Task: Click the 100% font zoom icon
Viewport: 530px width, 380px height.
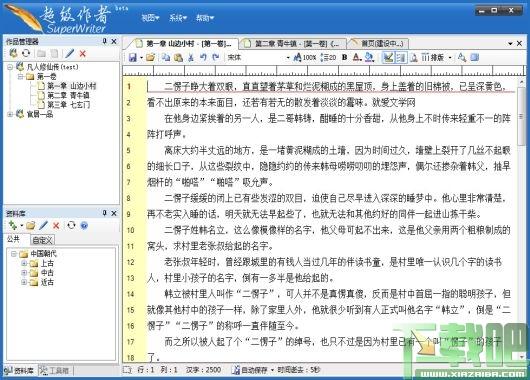Action: 305,57
